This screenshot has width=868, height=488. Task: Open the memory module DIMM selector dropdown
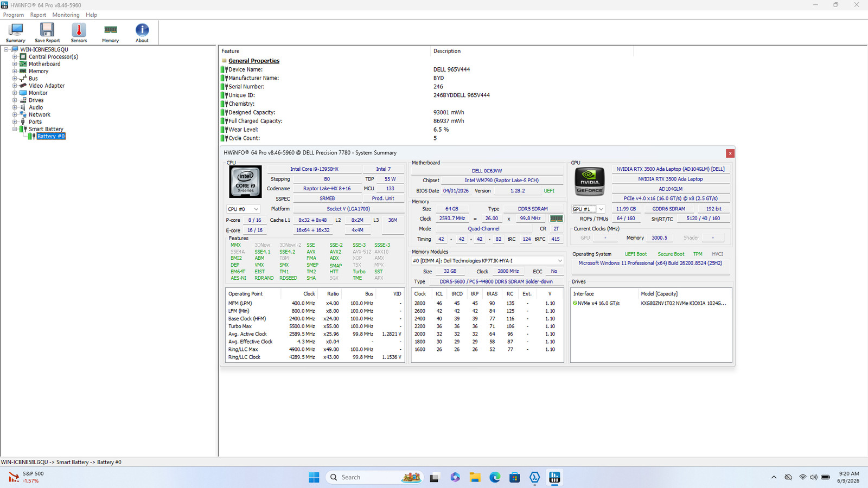coord(487,261)
